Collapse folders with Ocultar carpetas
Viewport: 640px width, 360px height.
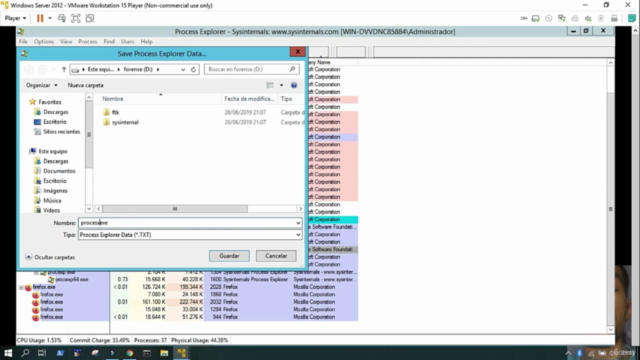click(50, 257)
